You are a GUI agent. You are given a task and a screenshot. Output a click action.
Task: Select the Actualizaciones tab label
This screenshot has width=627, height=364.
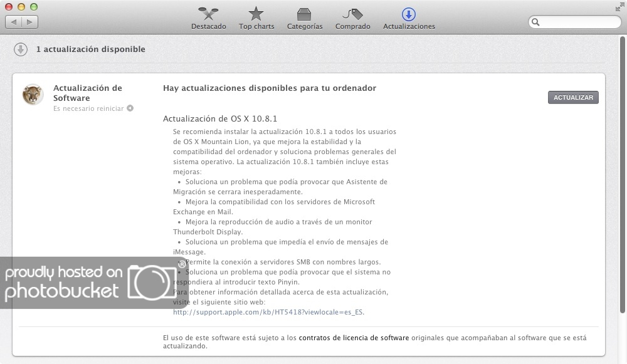pos(409,26)
